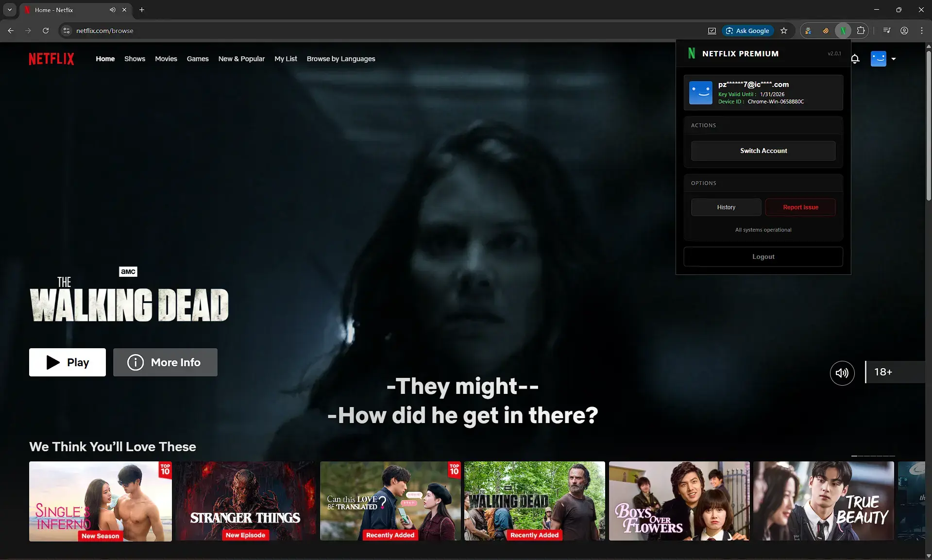The width and height of the screenshot is (932, 560).
Task: Click the 18+ maturity rating badge
Action: click(x=895, y=372)
